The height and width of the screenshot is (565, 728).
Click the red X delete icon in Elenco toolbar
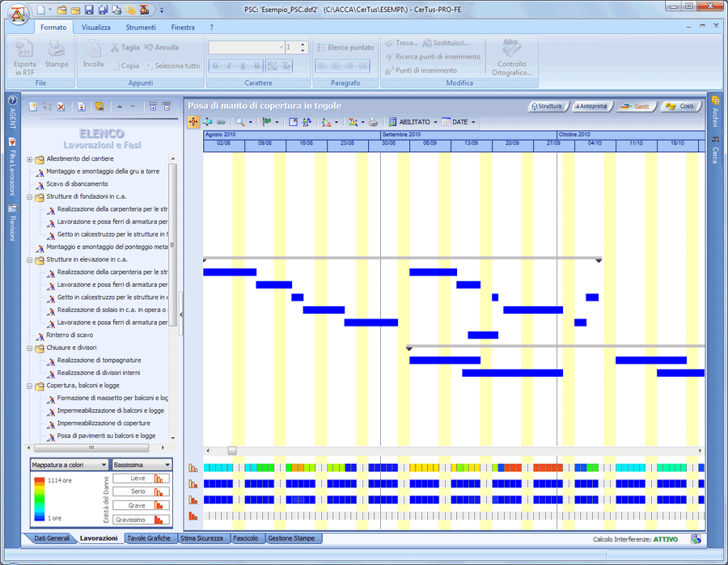(x=61, y=107)
